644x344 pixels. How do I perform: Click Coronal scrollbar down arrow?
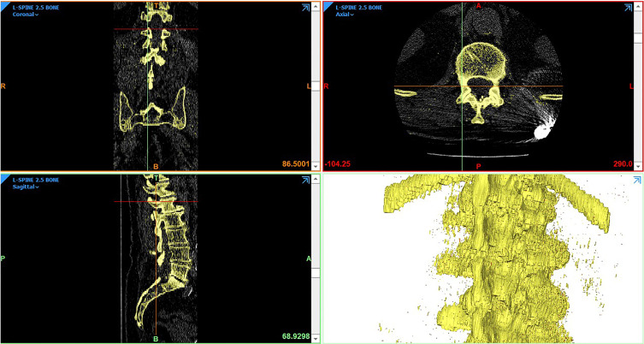click(x=316, y=167)
